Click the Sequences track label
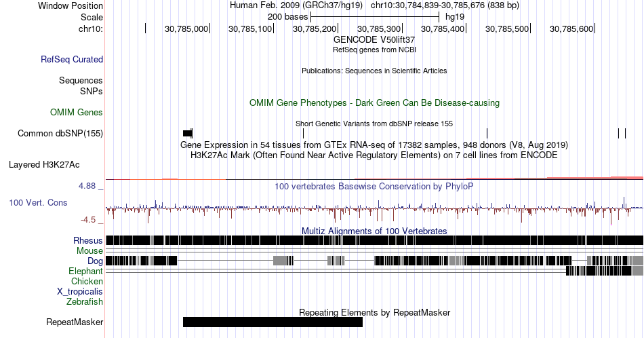The width and height of the screenshot is (644, 338). coord(81,80)
